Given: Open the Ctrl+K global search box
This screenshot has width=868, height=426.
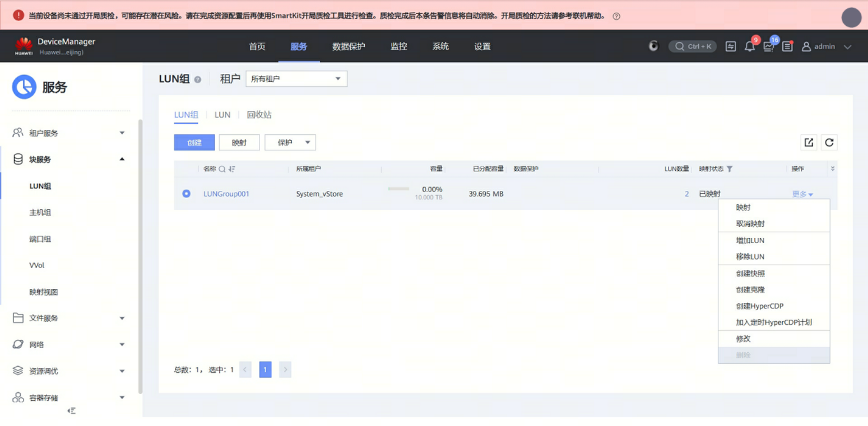Looking at the screenshot, I should [x=693, y=46].
